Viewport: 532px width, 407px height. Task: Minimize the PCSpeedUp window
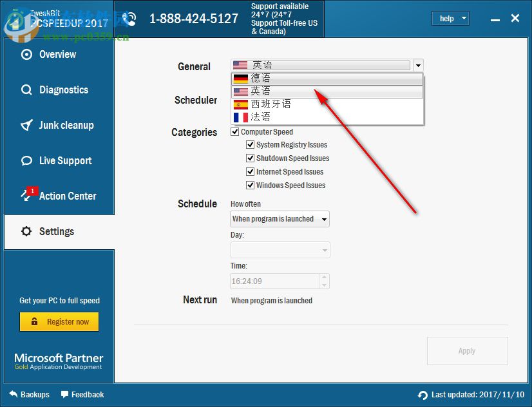pos(495,20)
